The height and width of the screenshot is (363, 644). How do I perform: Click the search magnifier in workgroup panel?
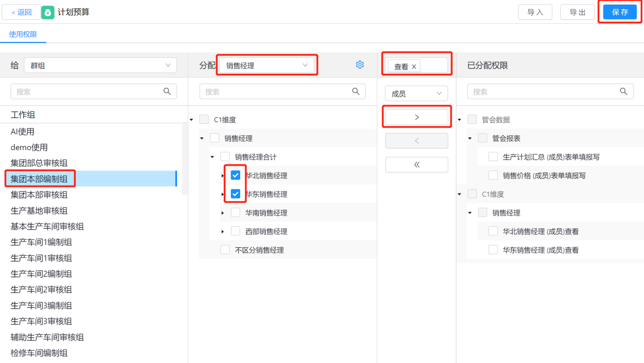[x=167, y=92]
